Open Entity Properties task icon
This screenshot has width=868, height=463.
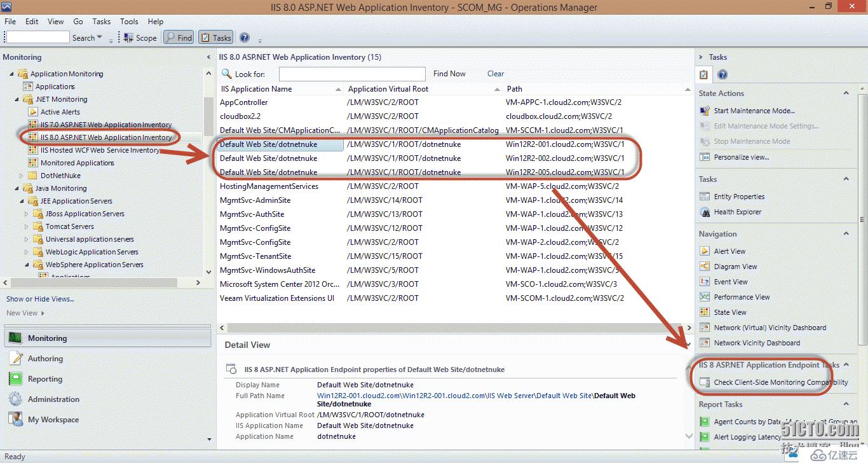(x=705, y=197)
